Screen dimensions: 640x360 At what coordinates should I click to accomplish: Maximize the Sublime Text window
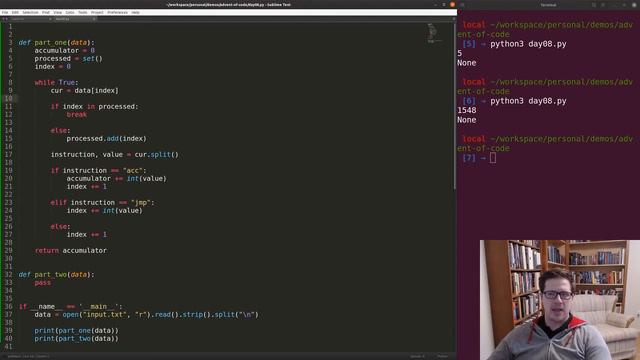444,4
